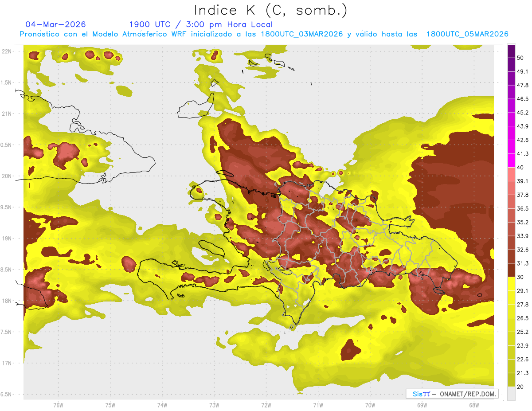Click the '50' value on the color scale
Image resolution: width=532 pixels, height=411 pixels.
pyautogui.click(x=520, y=58)
